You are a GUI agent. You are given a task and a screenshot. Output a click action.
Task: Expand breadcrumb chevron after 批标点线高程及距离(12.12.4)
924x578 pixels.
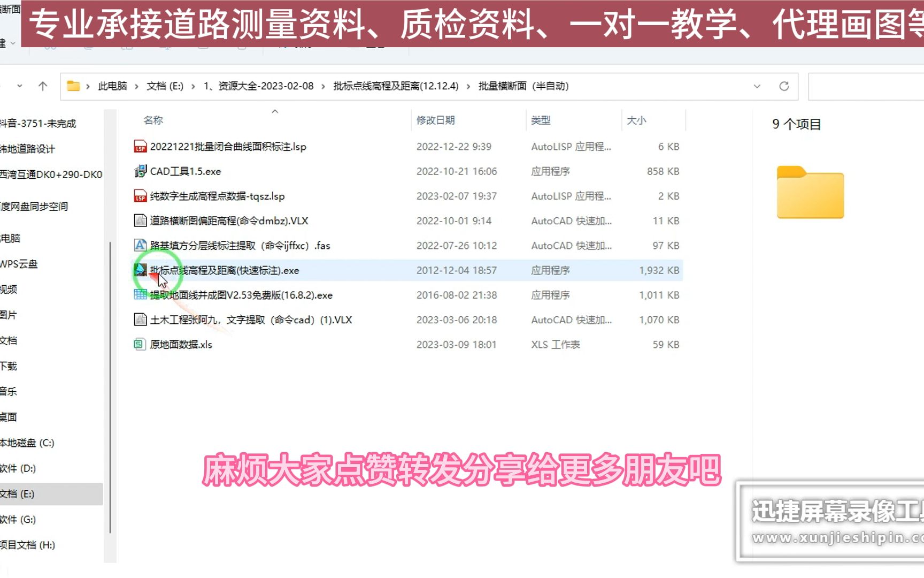tap(468, 86)
